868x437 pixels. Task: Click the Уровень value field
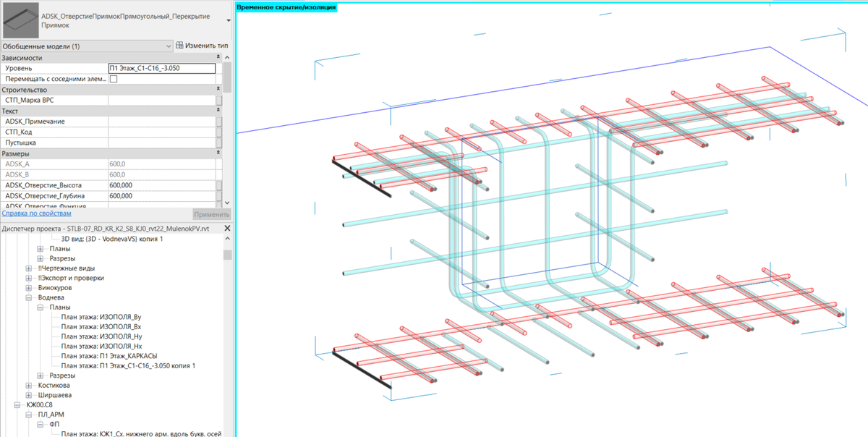pyautogui.click(x=162, y=69)
